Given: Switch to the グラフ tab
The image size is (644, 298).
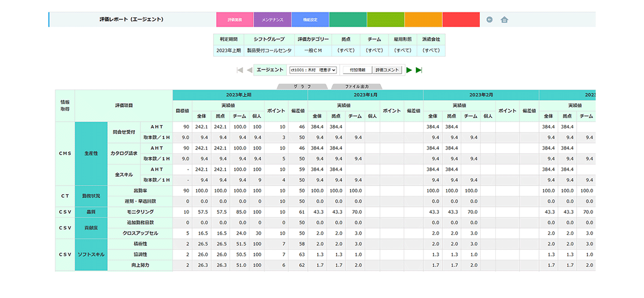Looking at the screenshot, I should pos(303,86).
